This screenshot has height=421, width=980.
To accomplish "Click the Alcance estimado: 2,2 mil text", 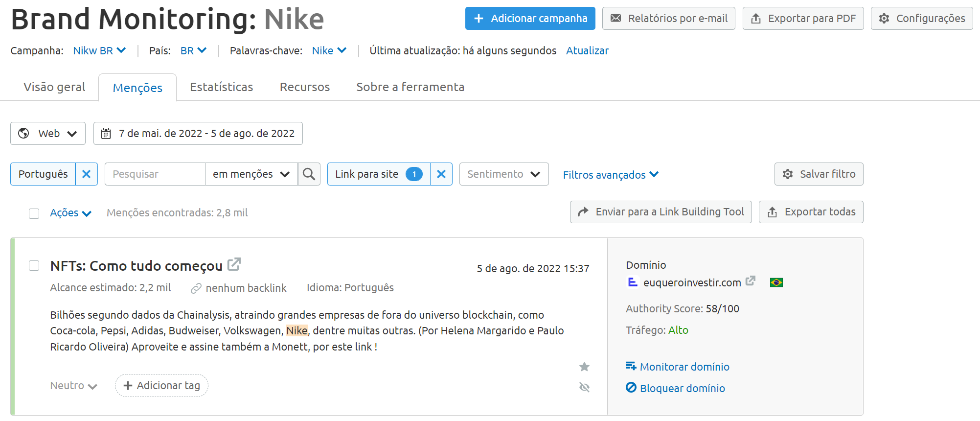I will (x=111, y=288).
